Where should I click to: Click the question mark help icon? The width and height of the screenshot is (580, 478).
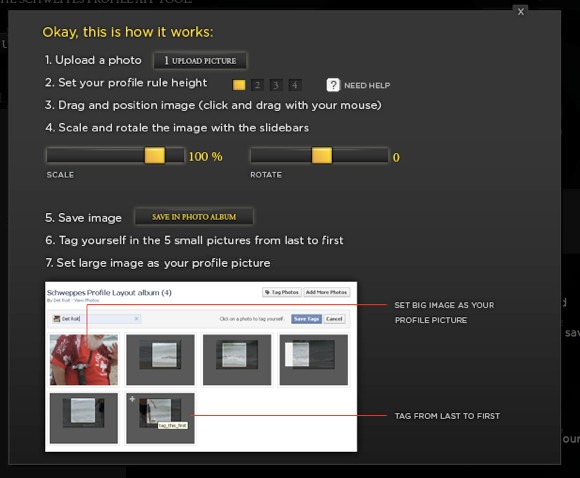(x=333, y=85)
